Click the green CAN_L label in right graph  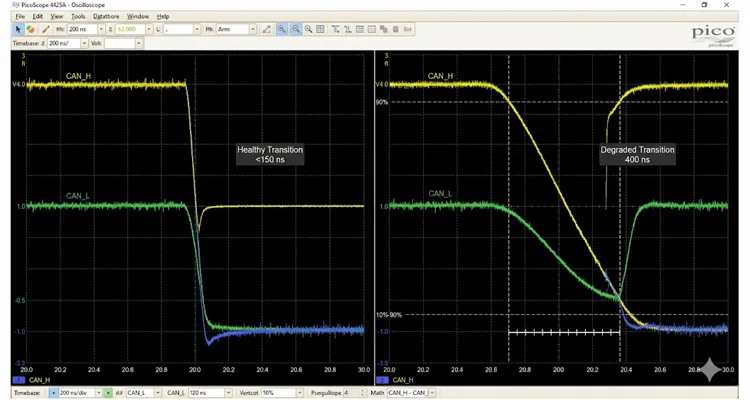pos(440,193)
